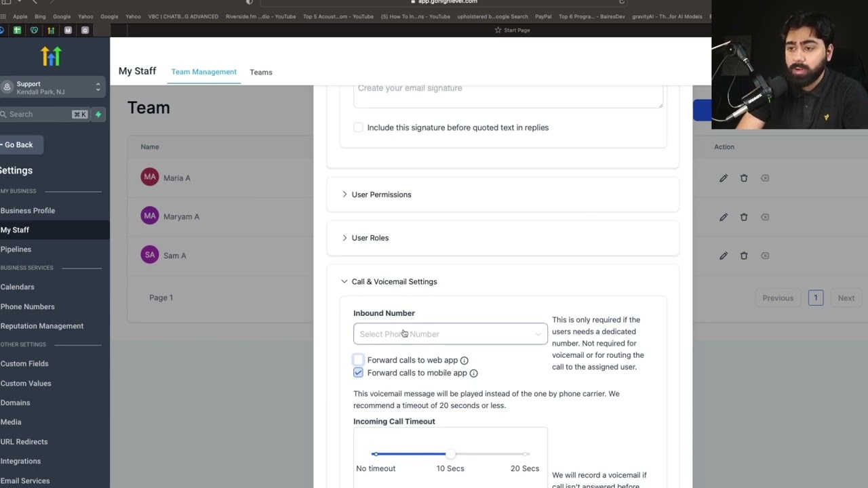Open the Select Phone Number dropdown
Image resolution: width=868 pixels, height=488 pixels.
tap(450, 334)
